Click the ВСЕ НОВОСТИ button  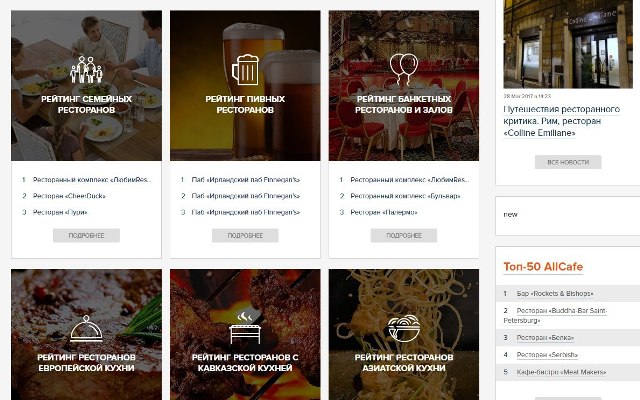[x=568, y=162]
